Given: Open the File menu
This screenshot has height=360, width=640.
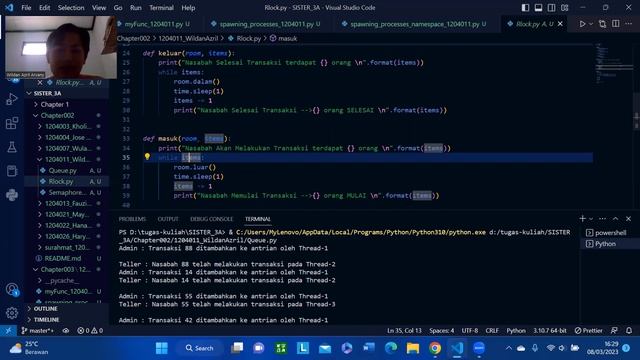Looking at the screenshot, I should [26, 8].
